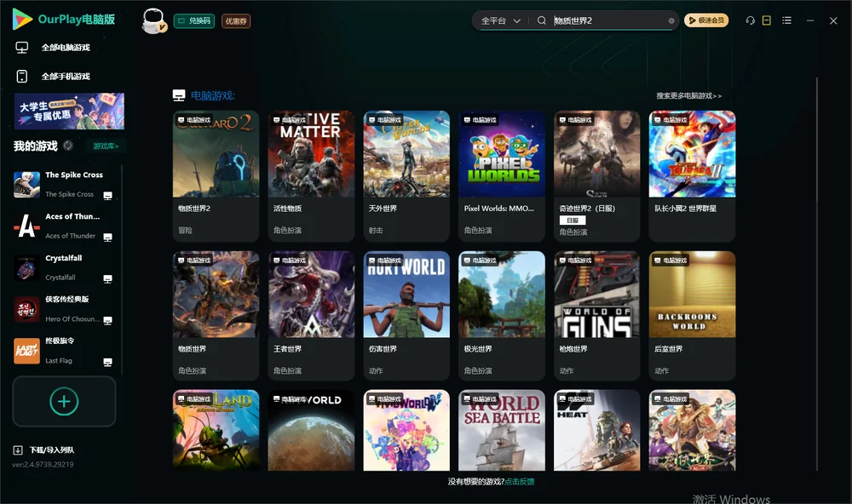This screenshot has height=504, width=852.
Task: Open 终极旗令 Last Flag in my games
Action: tap(66, 351)
